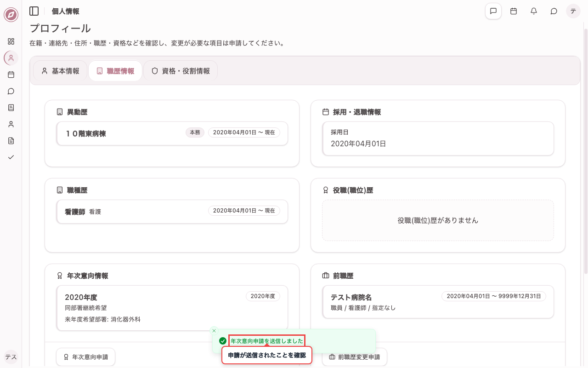Click the 年次意向情報 section heading
The height and width of the screenshot is (368, 588).
pos(88,276)
